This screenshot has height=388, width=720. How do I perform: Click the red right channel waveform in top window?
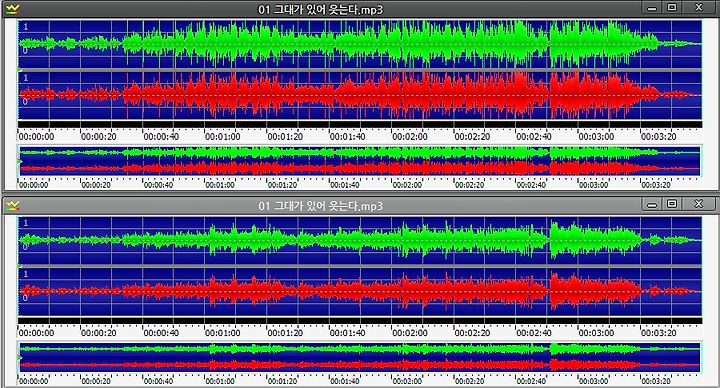(360, 96)
